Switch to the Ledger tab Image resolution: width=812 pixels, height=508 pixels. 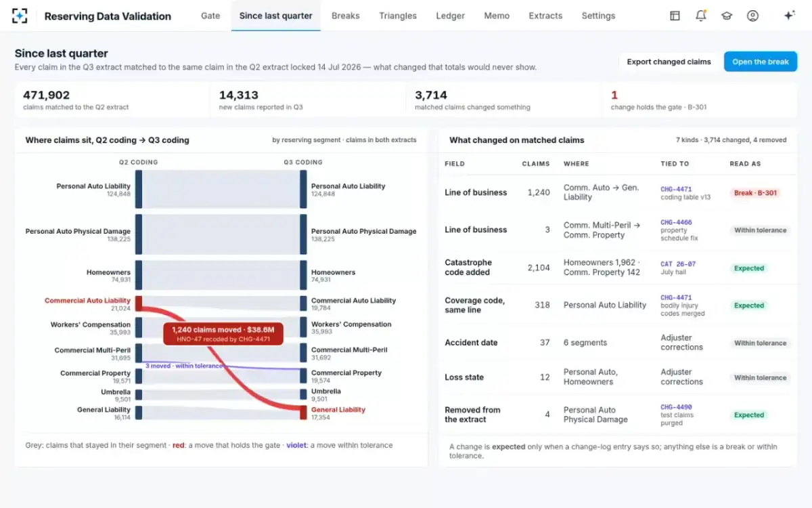pos(450,16)
